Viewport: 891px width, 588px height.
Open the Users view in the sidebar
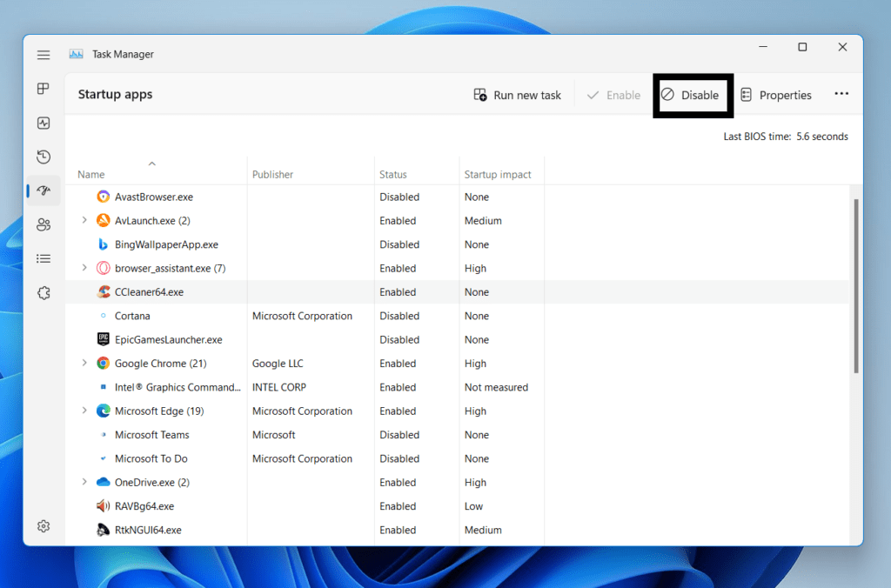(43, 224)
